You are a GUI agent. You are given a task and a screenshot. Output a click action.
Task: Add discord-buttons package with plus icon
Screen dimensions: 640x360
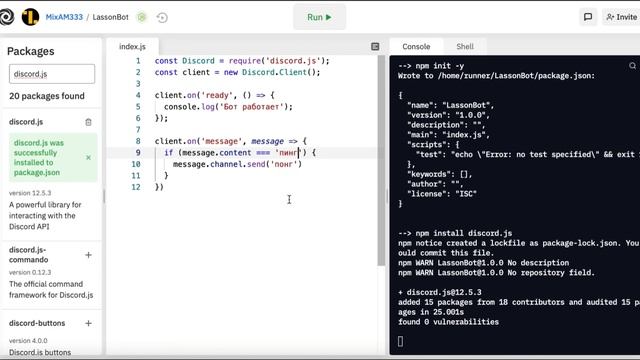coord(88,323)
